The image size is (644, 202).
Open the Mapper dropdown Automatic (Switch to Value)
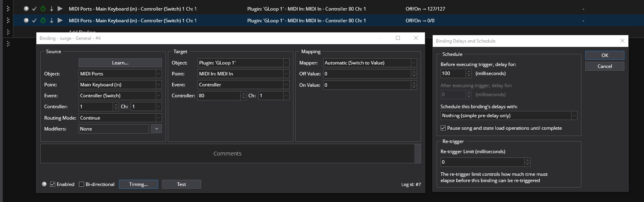tap(414, 63)
